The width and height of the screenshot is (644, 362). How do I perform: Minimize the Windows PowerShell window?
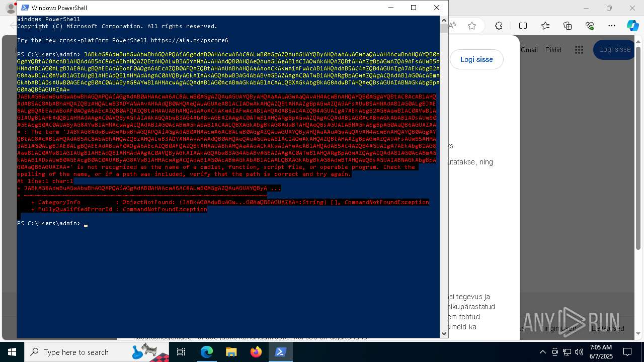pyautogui.click(x=390, y=8)
